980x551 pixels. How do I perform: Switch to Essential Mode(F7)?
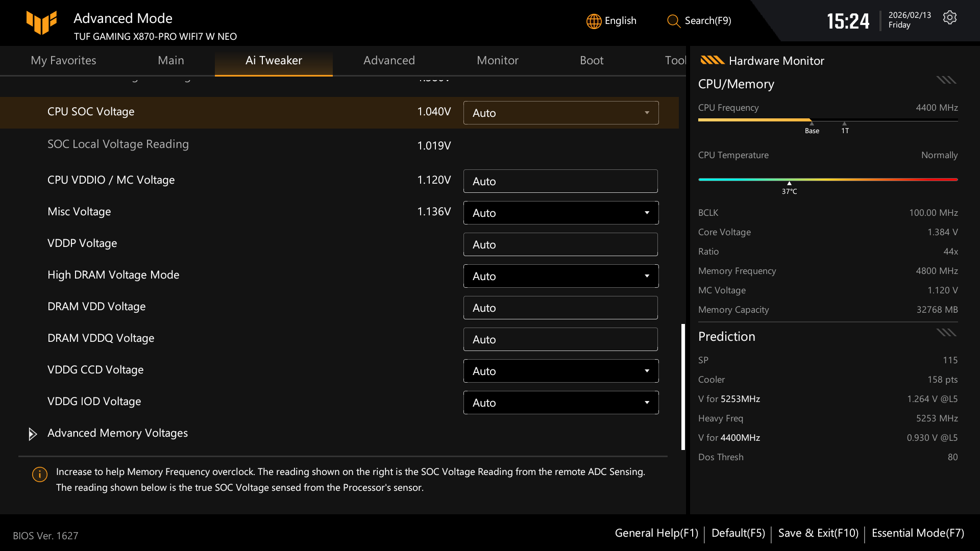point(917,533)
